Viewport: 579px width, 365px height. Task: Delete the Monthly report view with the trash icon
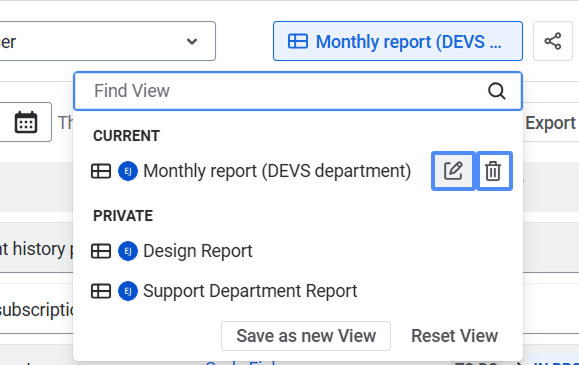click(x=493, y=171)
